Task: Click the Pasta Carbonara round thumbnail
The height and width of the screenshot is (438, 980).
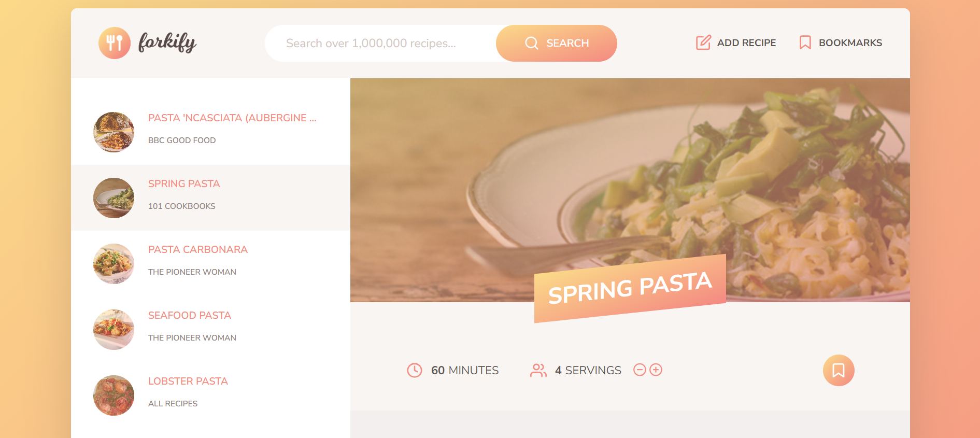Action: pos(114,264)
